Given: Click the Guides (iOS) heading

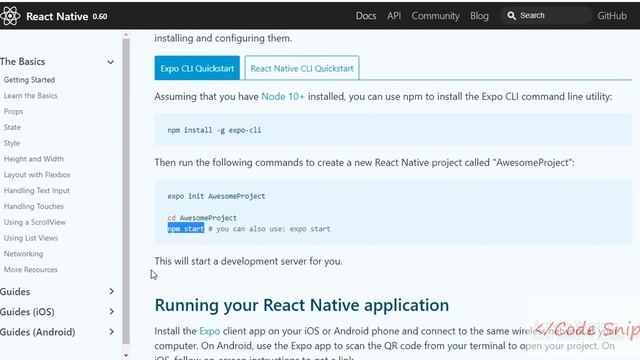Looking at the screenshot, I should click(27, 312).
